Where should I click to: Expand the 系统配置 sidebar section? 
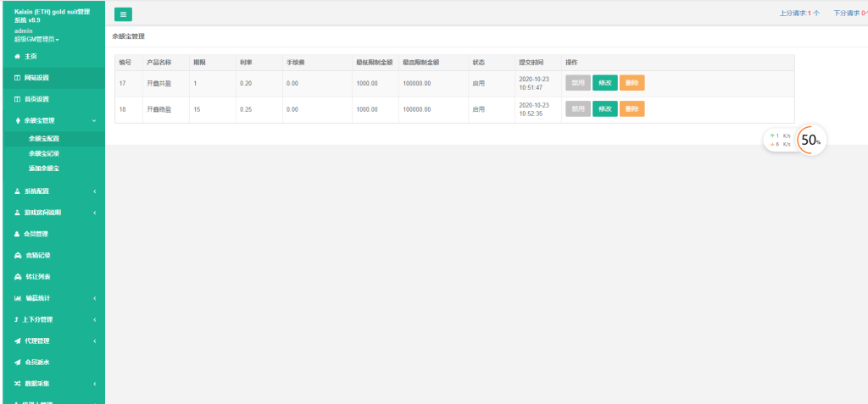pos(51,191)
